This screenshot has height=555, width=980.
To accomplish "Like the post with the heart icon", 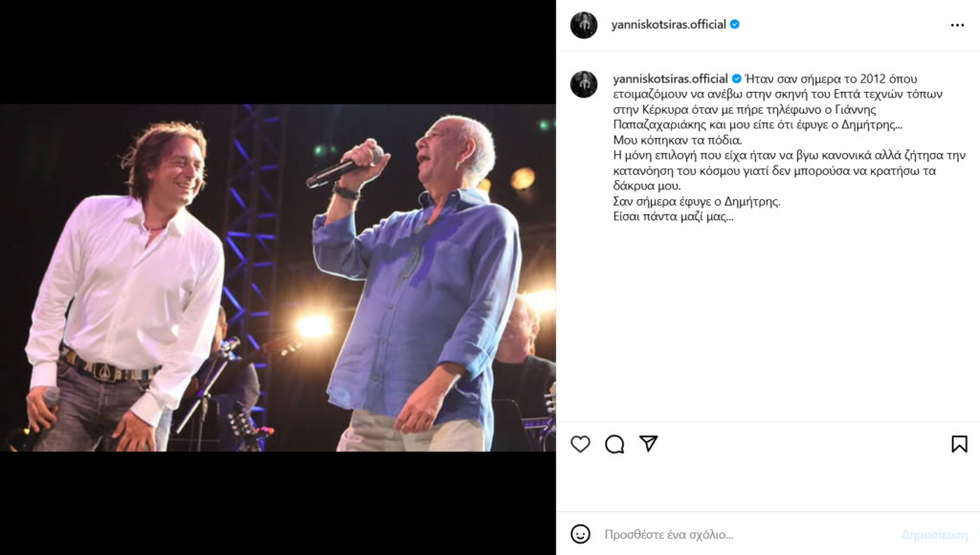I will [580, 444].
